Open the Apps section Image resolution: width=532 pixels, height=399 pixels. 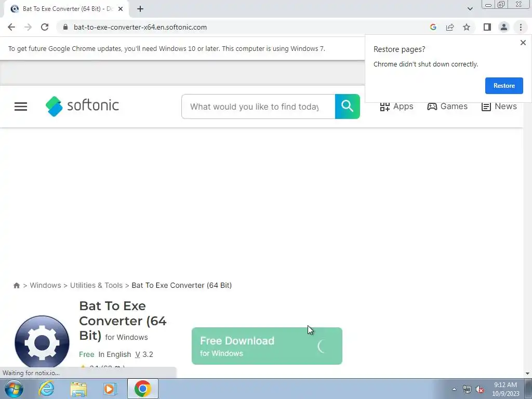(x=396, y=107)
